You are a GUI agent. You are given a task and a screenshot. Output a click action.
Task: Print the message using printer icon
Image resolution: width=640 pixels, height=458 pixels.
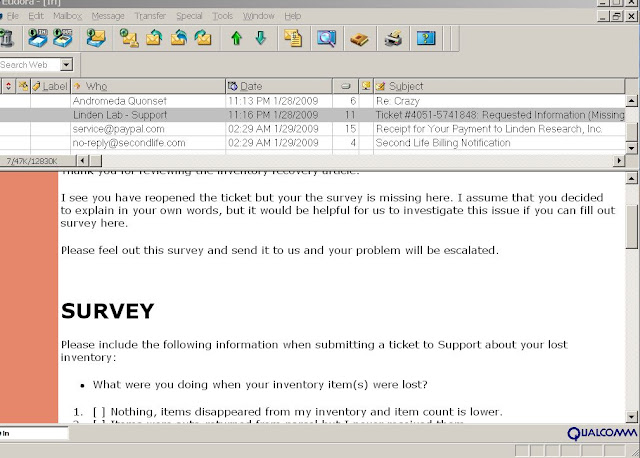[x=393, y=39]
